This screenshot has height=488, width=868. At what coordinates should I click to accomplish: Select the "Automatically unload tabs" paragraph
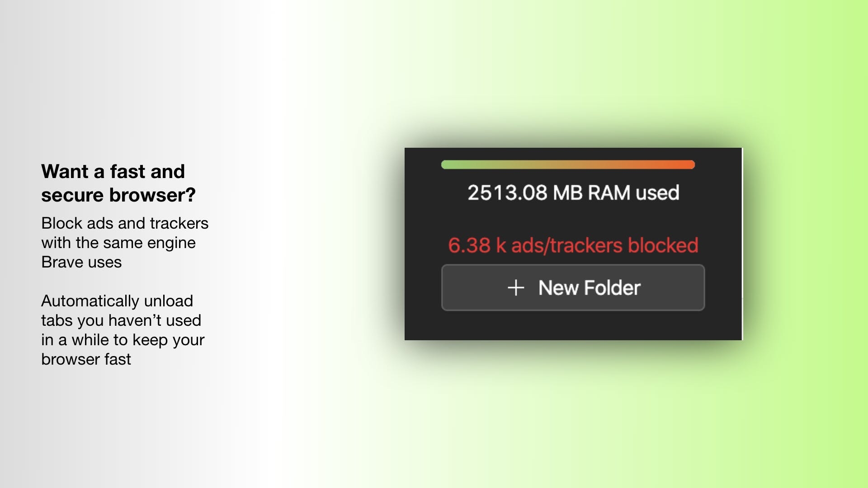pyautogui.click(x=123, y=330)
